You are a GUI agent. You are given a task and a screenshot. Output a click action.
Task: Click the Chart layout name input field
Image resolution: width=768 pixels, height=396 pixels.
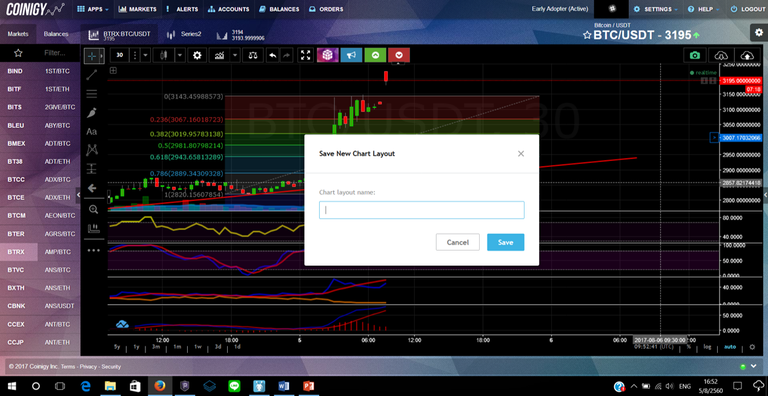[422, 210]
